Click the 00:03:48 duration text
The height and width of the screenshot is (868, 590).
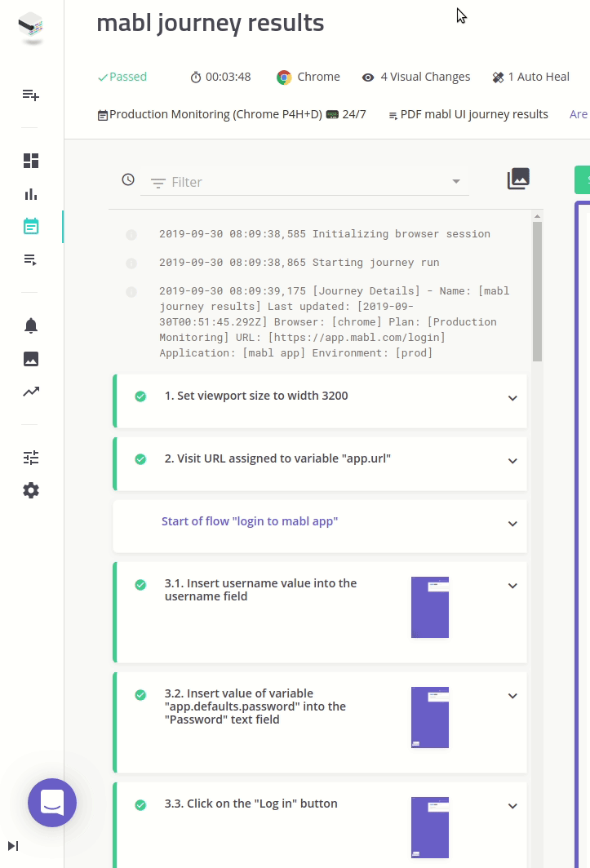tap(228, 77)
